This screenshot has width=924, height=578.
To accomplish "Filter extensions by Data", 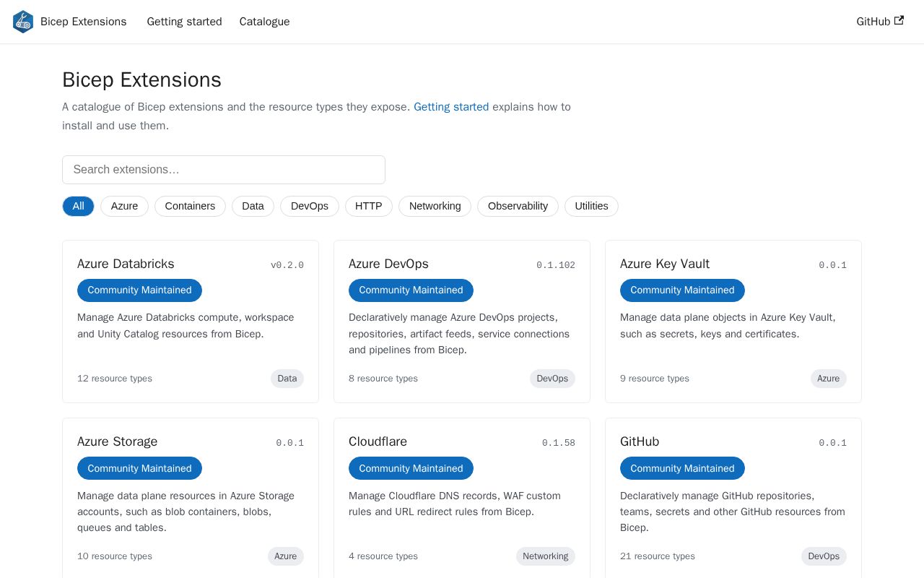I will [x=253, y=206].
